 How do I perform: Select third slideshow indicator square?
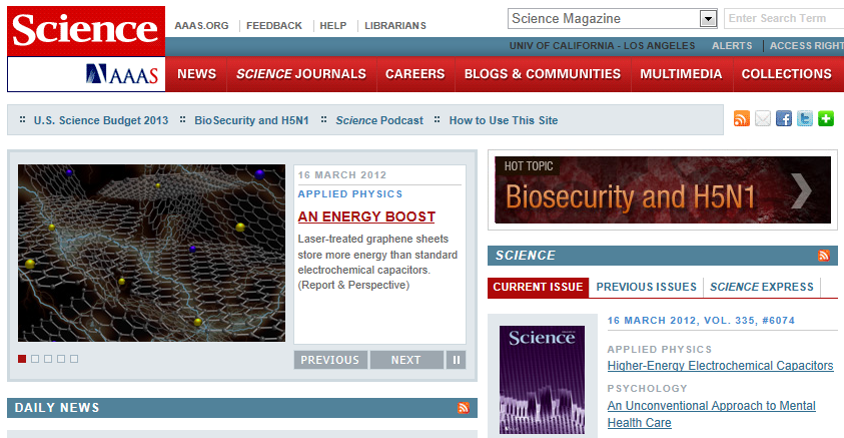click(x=48, y=359)
